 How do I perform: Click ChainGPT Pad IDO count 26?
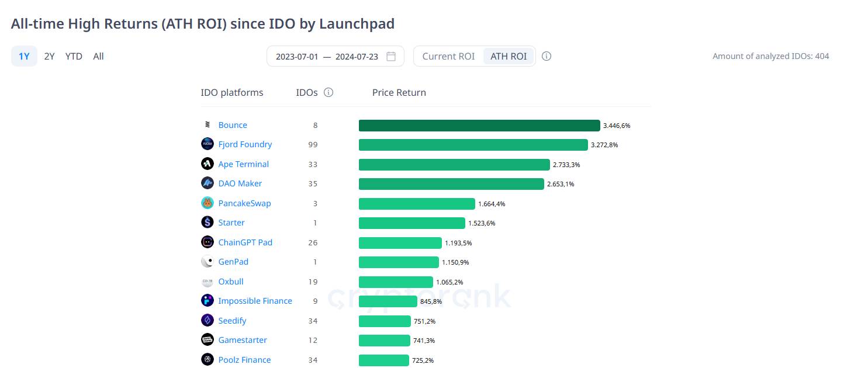[x=313, y=242]
